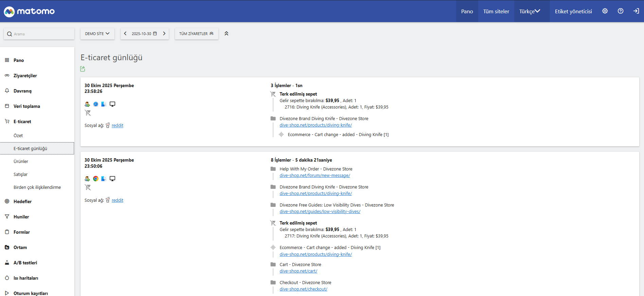644x296 pixels.
Task: Click the export icon under page title
Action: point(83,69)
